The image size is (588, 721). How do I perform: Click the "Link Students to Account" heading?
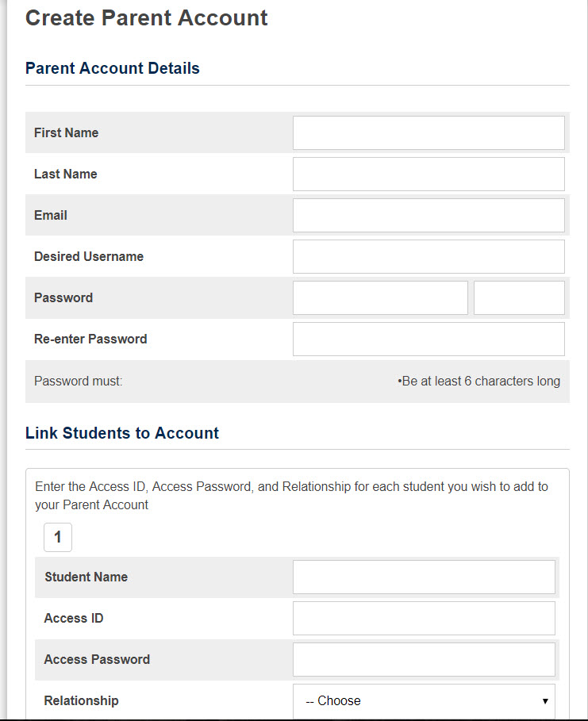pyautogui.click(x=122, y=433)
